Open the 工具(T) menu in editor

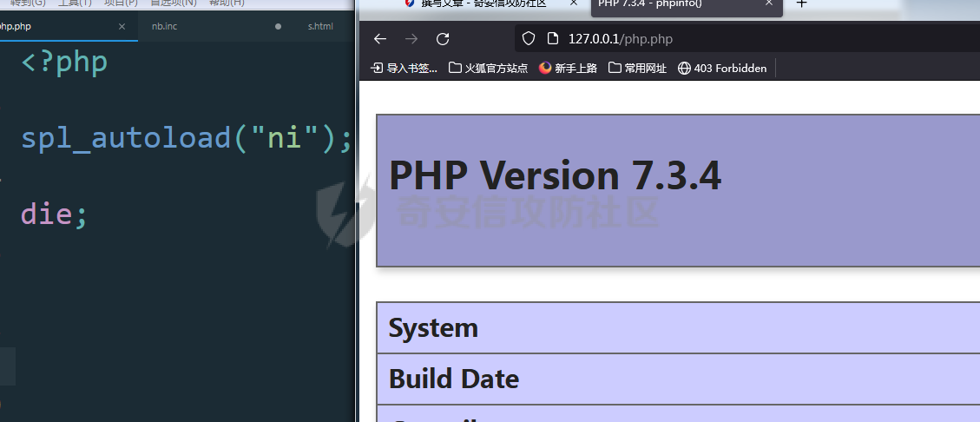pos(75,3)
